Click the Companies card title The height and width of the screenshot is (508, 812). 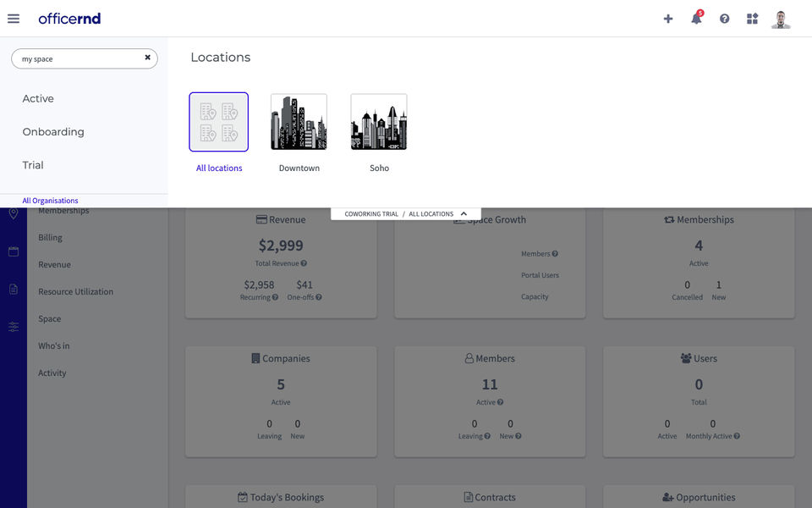tap(287, 359)
